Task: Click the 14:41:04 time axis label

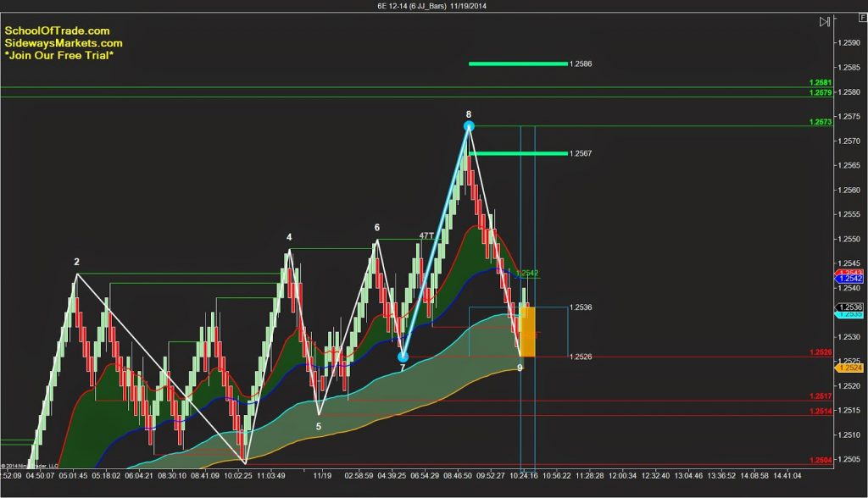Action: click(x=787, y=475)
